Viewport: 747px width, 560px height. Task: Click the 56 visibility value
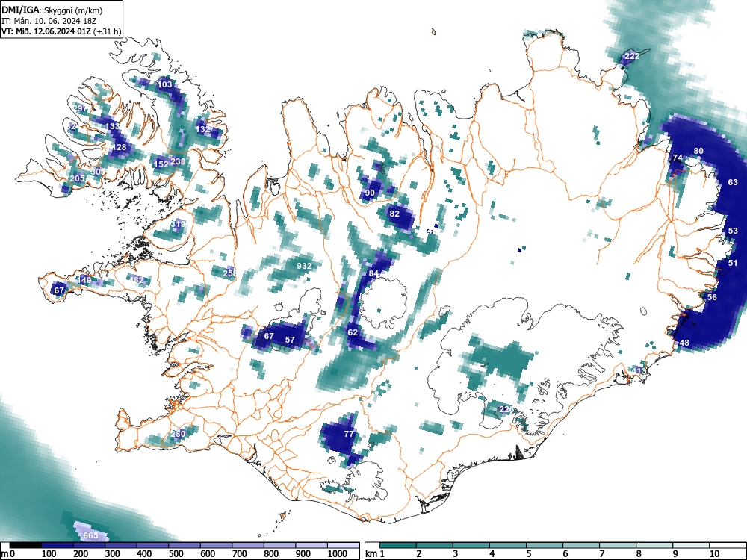tap(712, 296)
